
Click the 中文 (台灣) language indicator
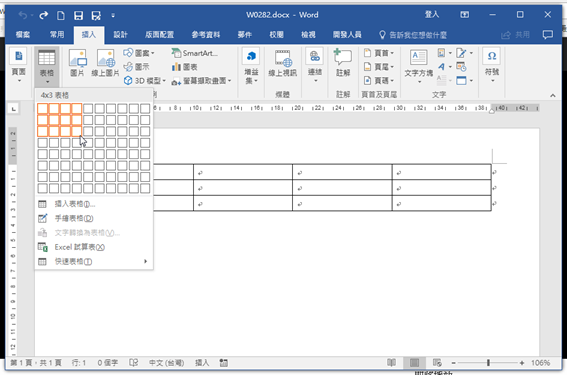167,363
